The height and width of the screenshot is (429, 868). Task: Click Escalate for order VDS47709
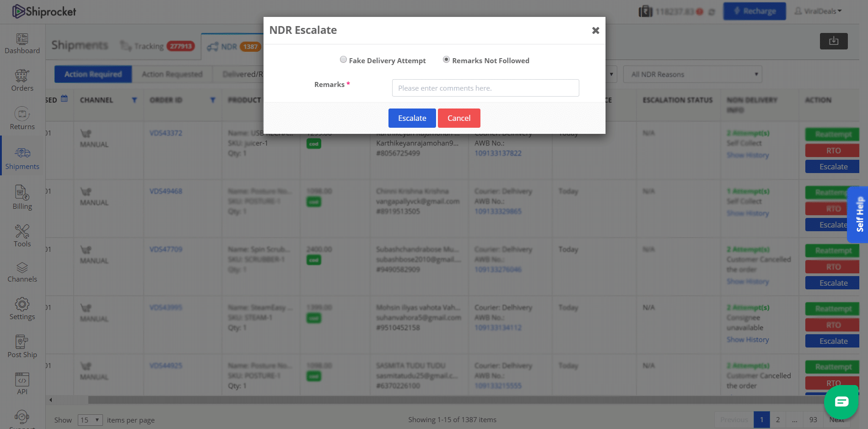pyautogui.click(x=832, y=283)
